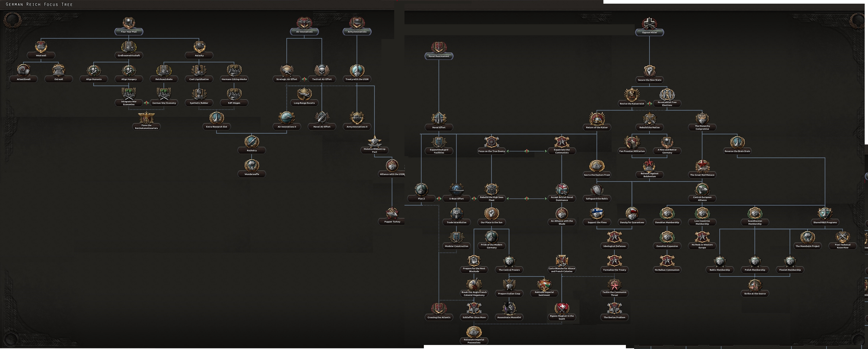
Task: Click the Großraumwirtschaft label button
Action: (129, 56)
